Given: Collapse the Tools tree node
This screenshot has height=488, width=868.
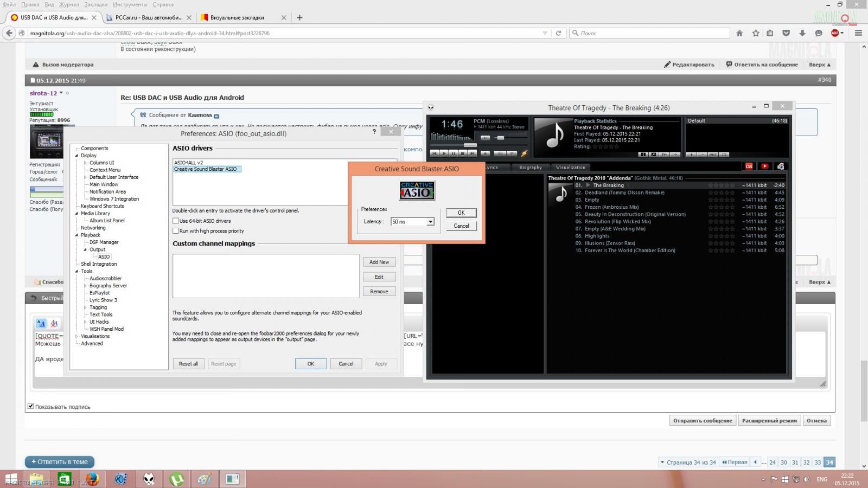Looking at the screenshot, I should tap(76, 271).
